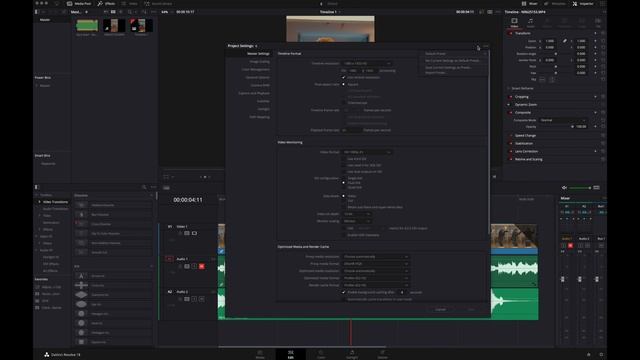Viewport: 640px width, 360px height.
Task: Expand the Cropping section in Inspector
Action: 522,97
